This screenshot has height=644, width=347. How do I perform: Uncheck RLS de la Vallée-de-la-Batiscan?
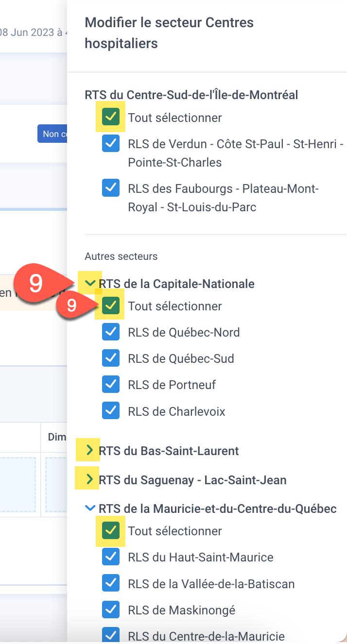tap(111, 583)
